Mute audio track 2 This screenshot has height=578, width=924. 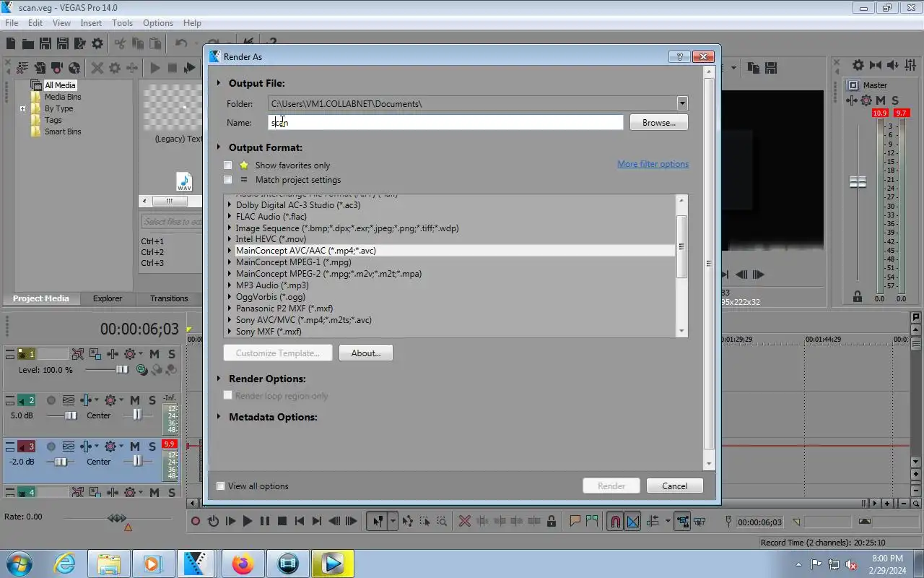click(136, 400)
